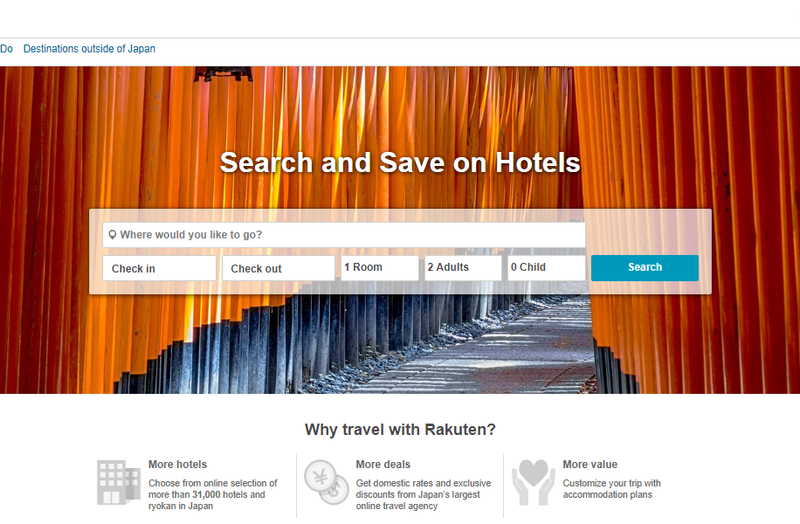Focus the Where would you like to go field
The width and height of the screenshot is (800, 524).
click(x=344, y=235)
